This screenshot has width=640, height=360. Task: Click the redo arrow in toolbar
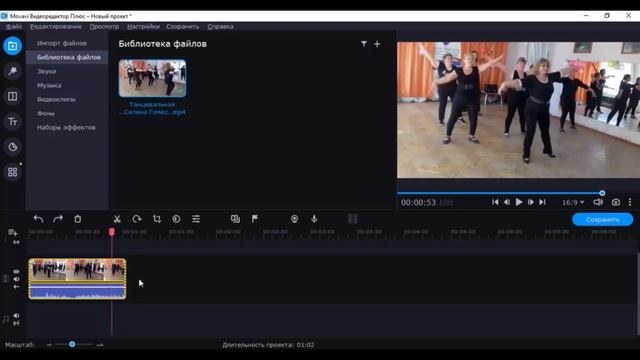click(58, 219)
